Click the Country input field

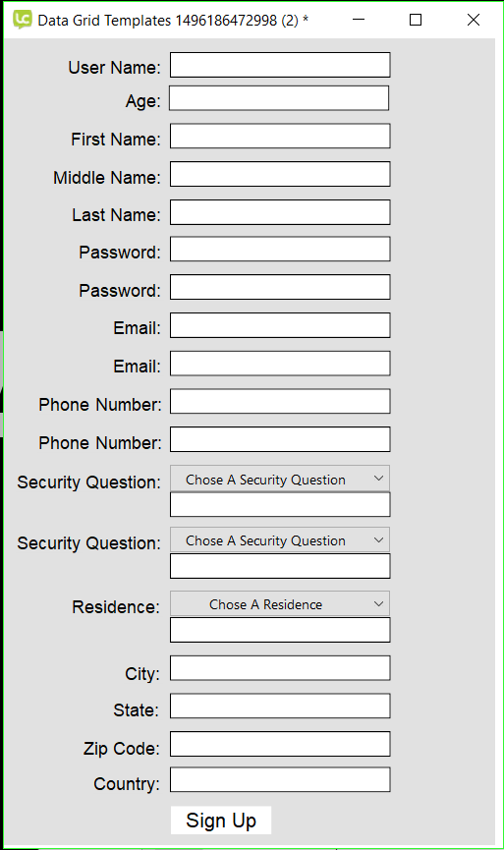pyautogui.click(x=280, y=779)
